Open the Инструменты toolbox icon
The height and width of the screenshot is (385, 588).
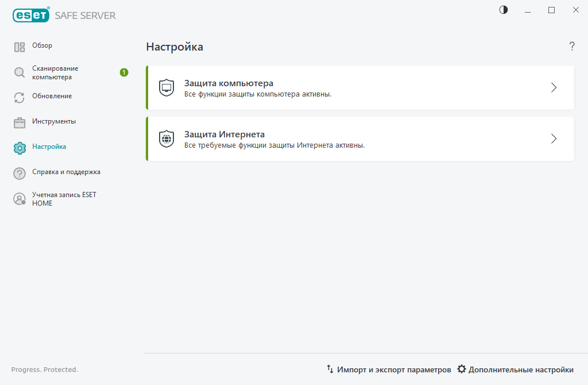(19, 122)
